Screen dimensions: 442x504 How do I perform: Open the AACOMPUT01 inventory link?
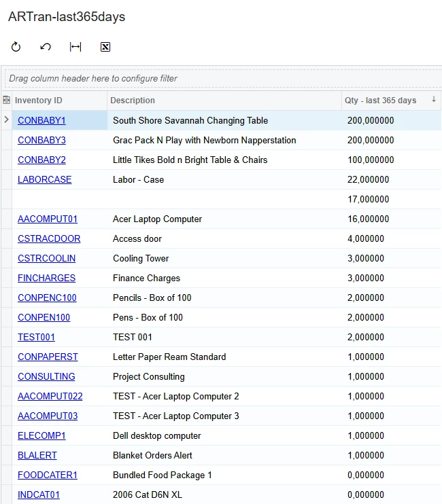coord(48,219)
